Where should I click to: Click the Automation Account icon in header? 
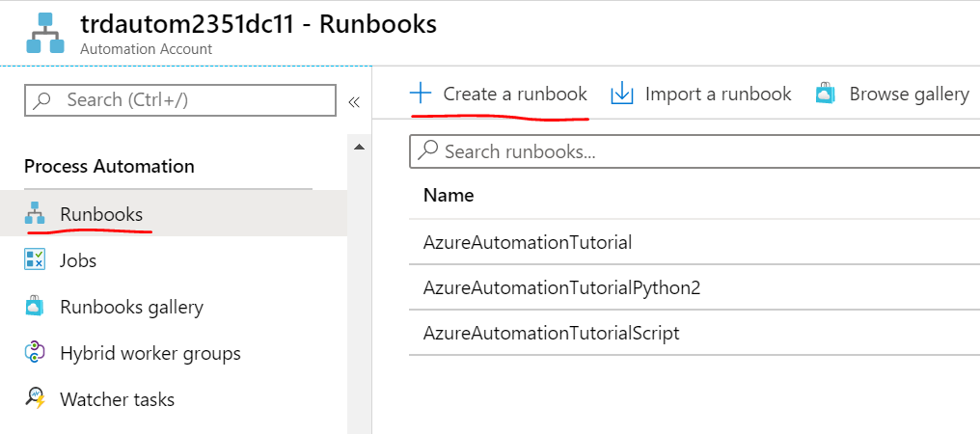(x=44, y=32)
